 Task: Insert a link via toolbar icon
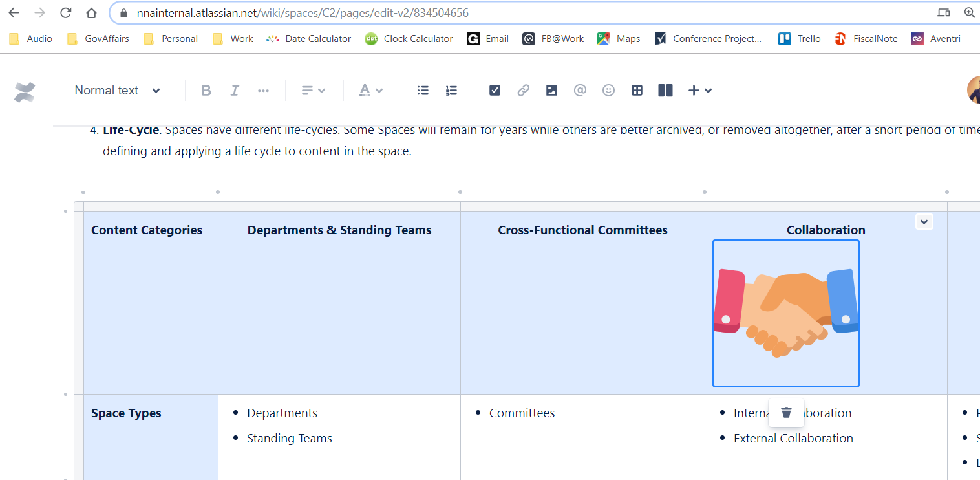[x=523, y=91]
